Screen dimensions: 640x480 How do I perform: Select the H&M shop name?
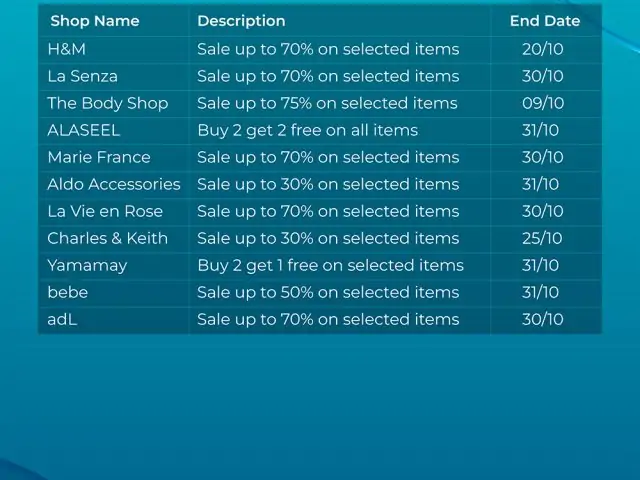[x=67, y=49]
